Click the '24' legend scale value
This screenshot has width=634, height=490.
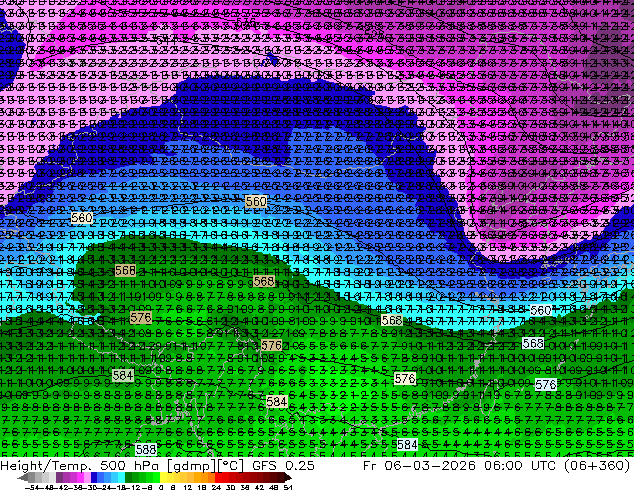point(216,487)
